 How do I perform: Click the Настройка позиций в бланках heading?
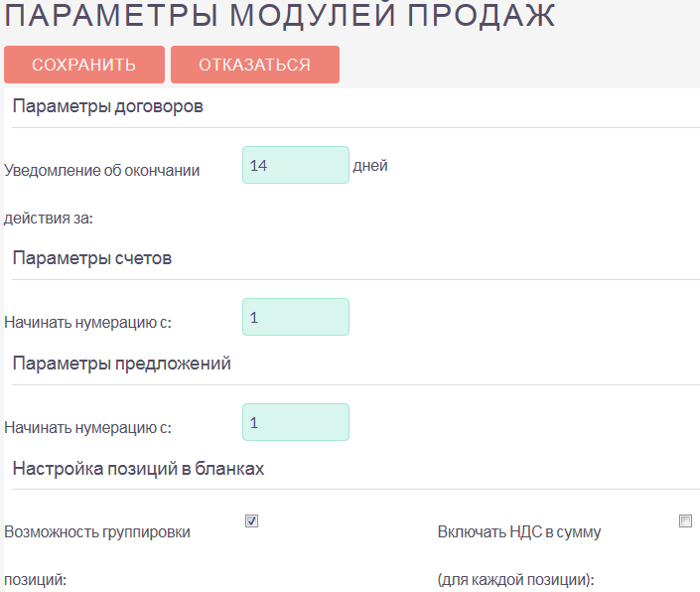pyautogui.click(x=138, y=469)
